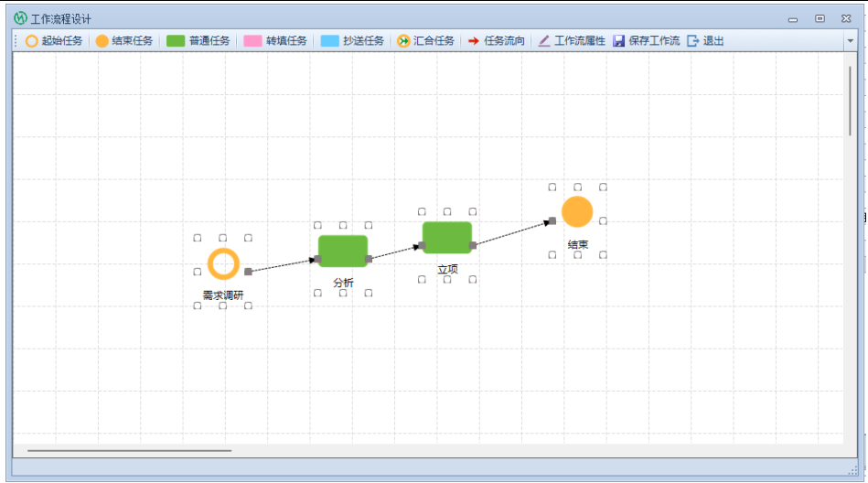Select the green 分析 task node
This screenshot has height=483, width=868.
click(343, 252)
